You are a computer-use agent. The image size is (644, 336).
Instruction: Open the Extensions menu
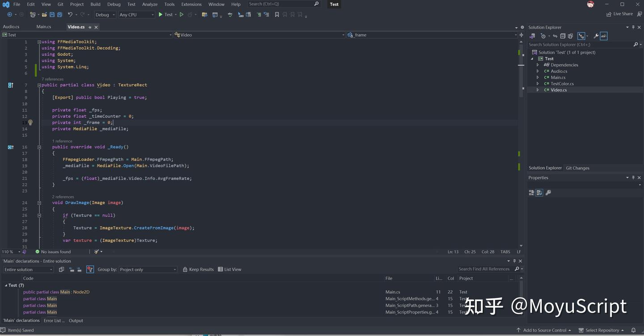[191, 4]
